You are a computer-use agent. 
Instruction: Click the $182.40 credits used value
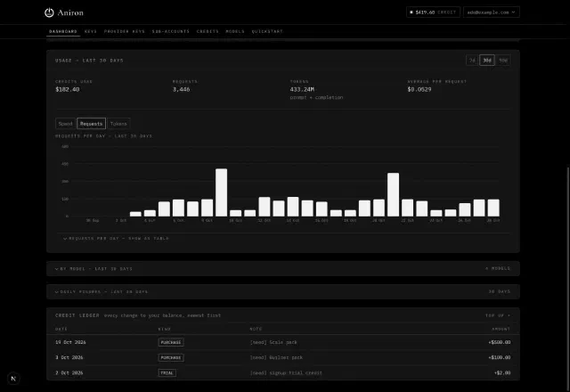pos(68,89)
